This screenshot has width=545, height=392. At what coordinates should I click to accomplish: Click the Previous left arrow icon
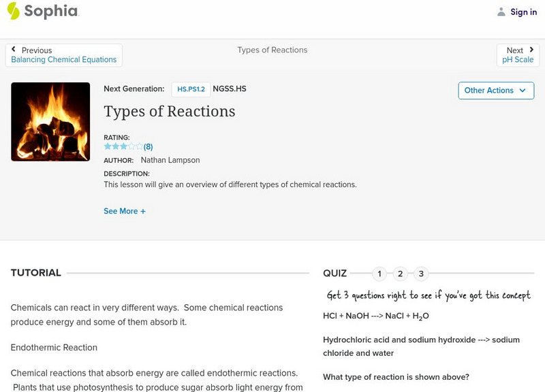(14, 50)
